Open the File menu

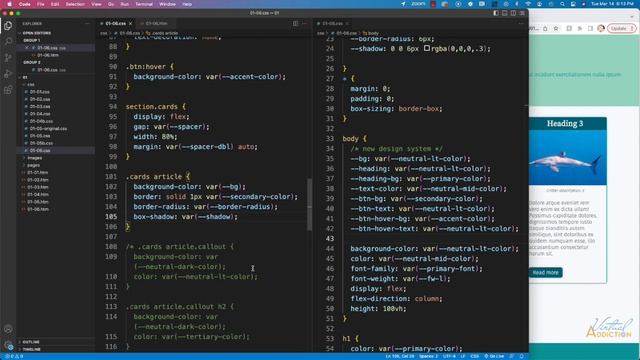40,4
